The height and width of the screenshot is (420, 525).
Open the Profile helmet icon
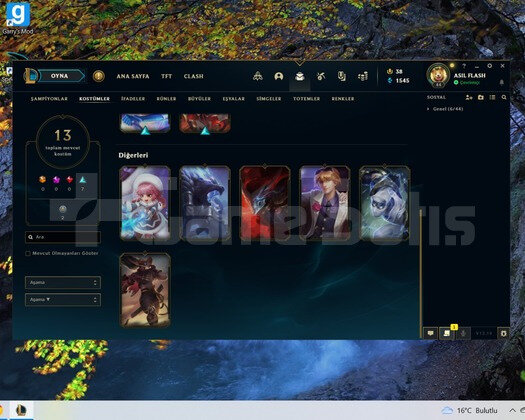279,77
